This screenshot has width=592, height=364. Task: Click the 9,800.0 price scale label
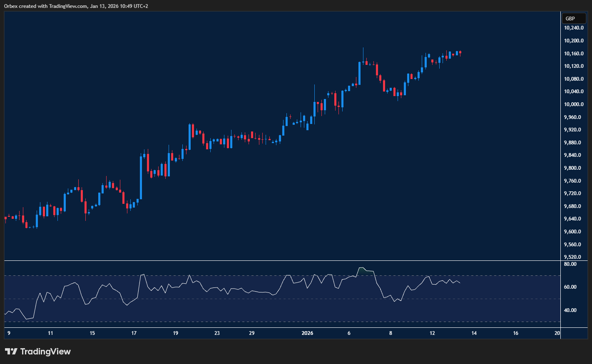pyautogui.click(x=573, y=168)
